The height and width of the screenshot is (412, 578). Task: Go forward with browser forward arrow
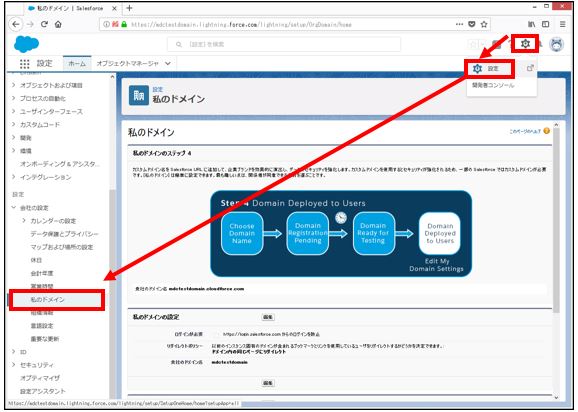tap(30, 24)
